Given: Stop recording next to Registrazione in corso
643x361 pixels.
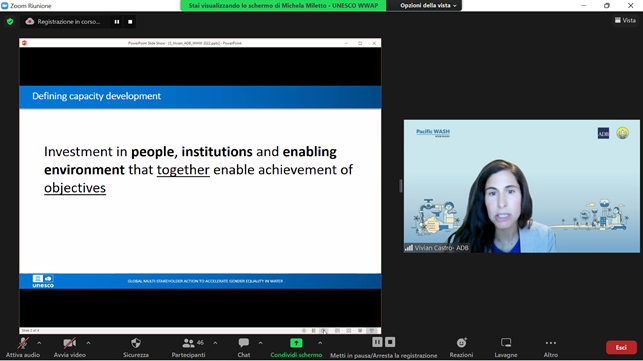Looking at the screenshot, I should pos(130,22).
